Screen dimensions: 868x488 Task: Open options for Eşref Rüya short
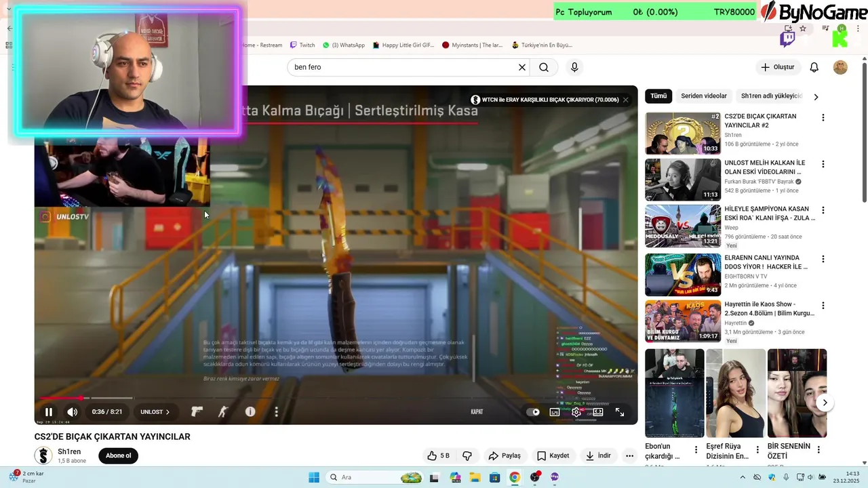point(757,449)
